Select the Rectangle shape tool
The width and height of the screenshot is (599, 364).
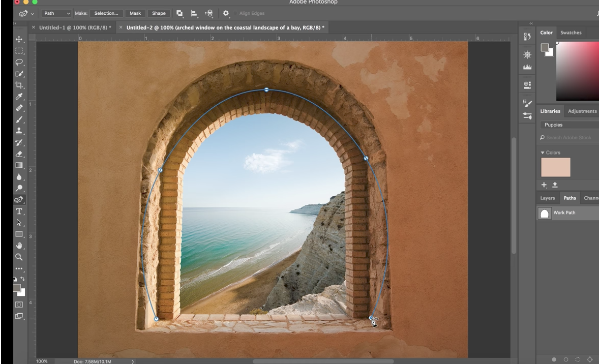click(x=19, y=234)
